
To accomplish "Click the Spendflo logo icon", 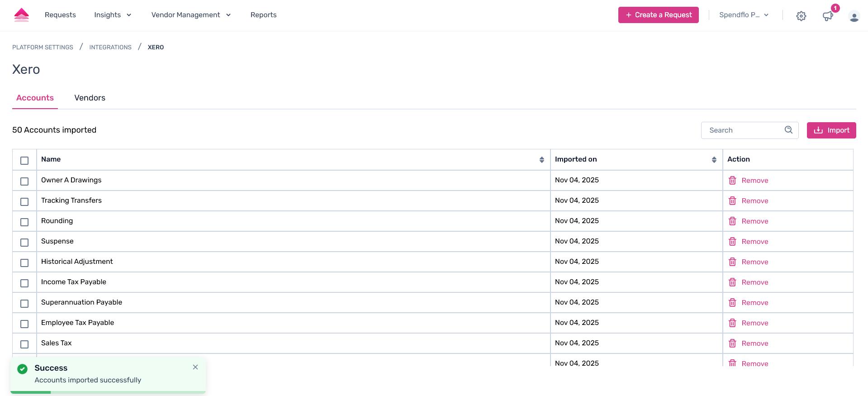I will point(21,15).
